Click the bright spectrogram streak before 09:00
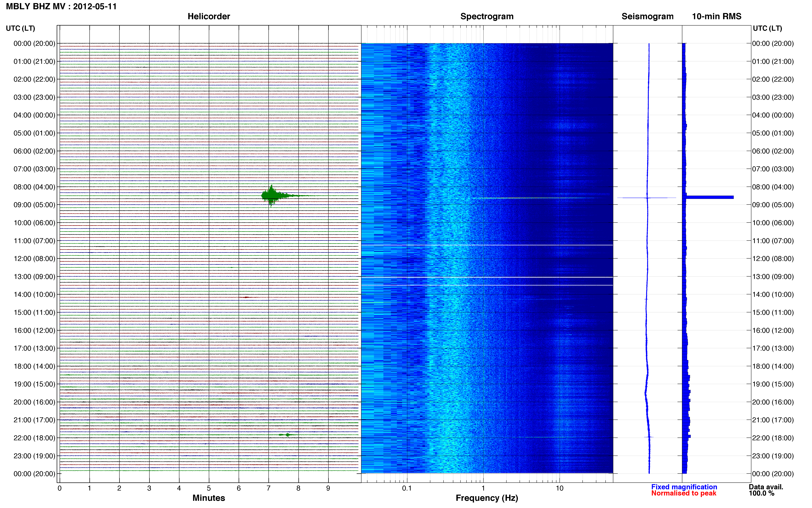This screenshot has height=508, width=812. click(537, 198)
